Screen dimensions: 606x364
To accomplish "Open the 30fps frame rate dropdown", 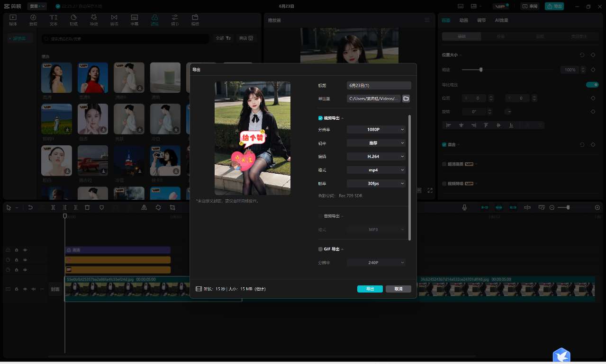I will tap(376, 183).
